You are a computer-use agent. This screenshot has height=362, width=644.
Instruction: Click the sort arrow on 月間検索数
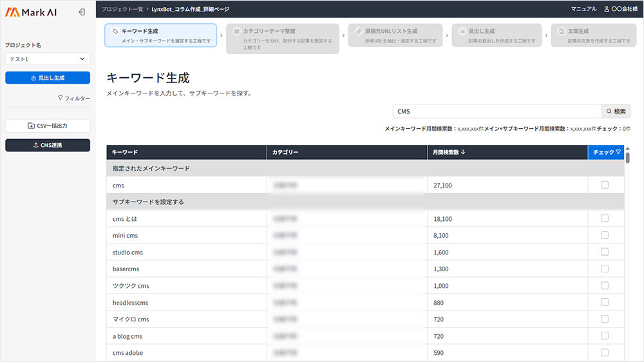pyautogui.click(x=464, y=153)
